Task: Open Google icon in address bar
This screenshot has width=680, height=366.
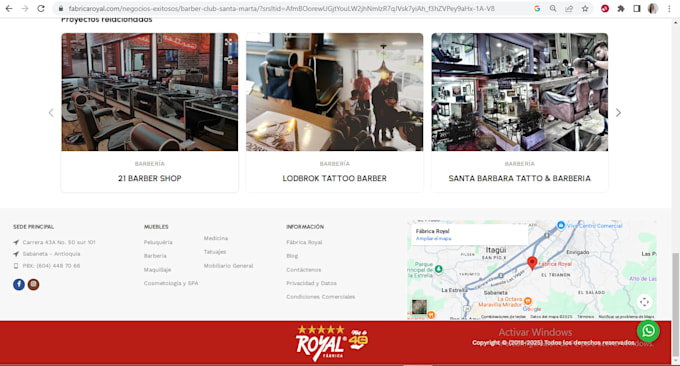Action: pyautogui.click(x=537, y=8)
